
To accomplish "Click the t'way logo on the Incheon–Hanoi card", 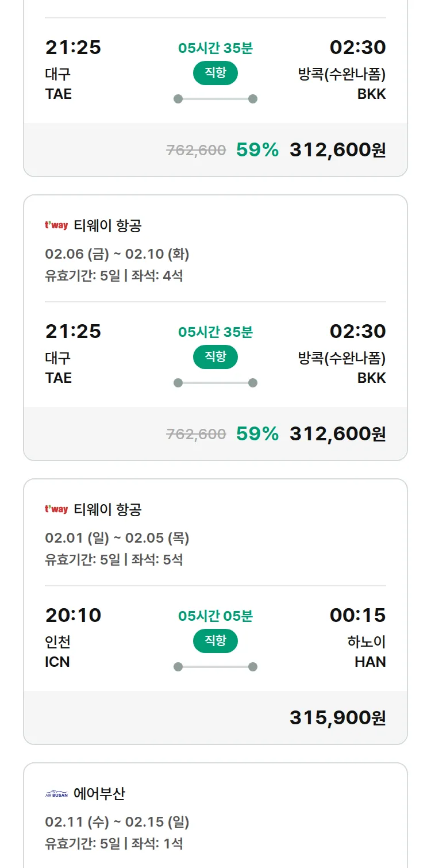I will (56, 509).
